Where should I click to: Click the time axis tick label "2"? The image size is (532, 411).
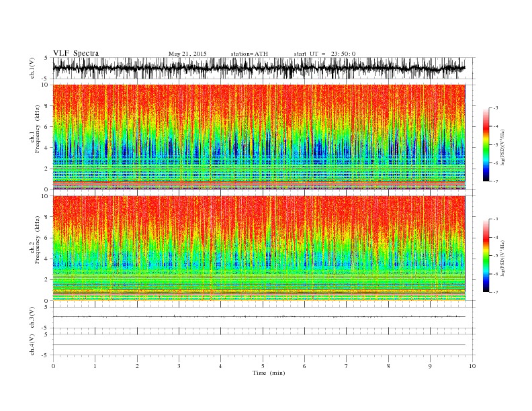coord(137,366)
